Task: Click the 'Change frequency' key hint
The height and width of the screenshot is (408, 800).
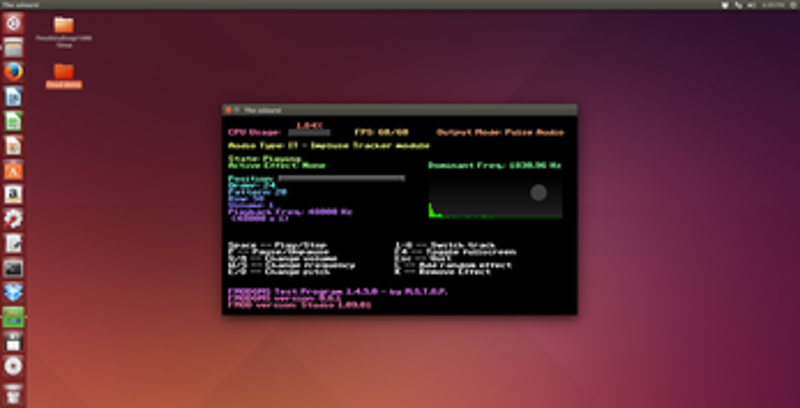Action: [291, 265]
